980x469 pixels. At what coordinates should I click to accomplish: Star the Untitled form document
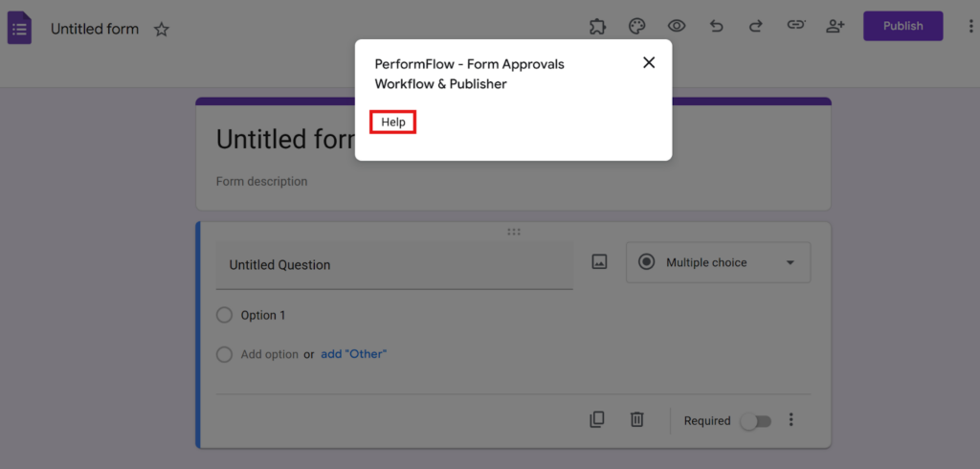coord(162,30)
